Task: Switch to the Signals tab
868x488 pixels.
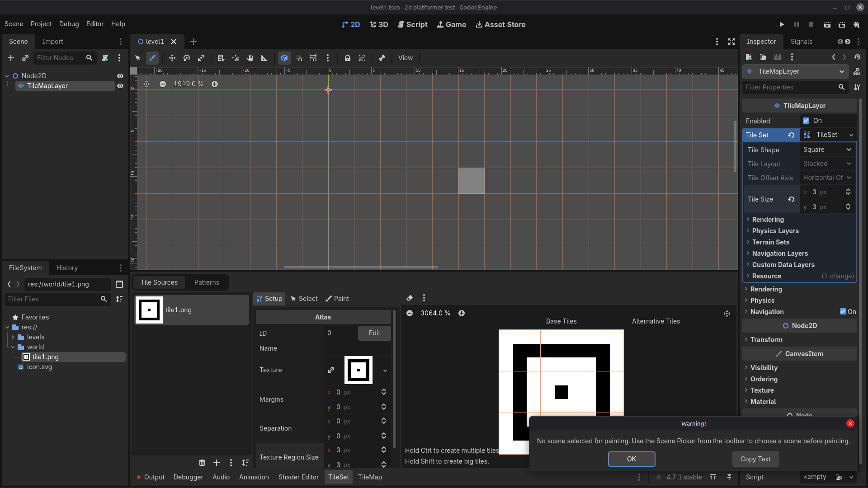Action: (802, 42)
